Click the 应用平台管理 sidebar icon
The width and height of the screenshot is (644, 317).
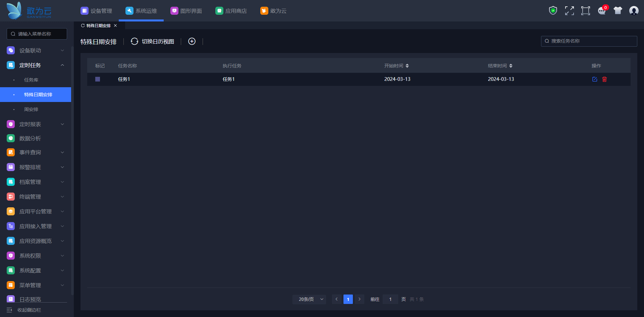(x=11, y=211)
